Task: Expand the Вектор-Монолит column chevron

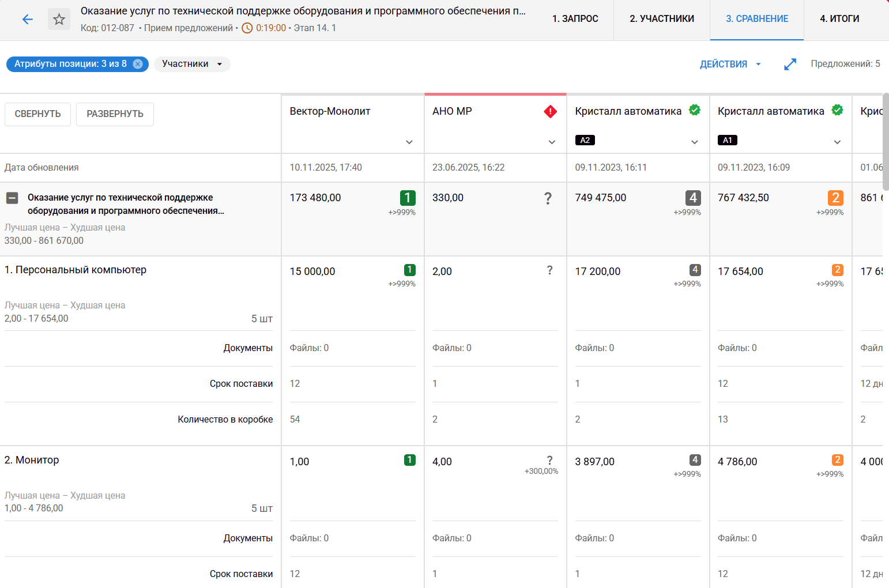Action: [409, 142]
